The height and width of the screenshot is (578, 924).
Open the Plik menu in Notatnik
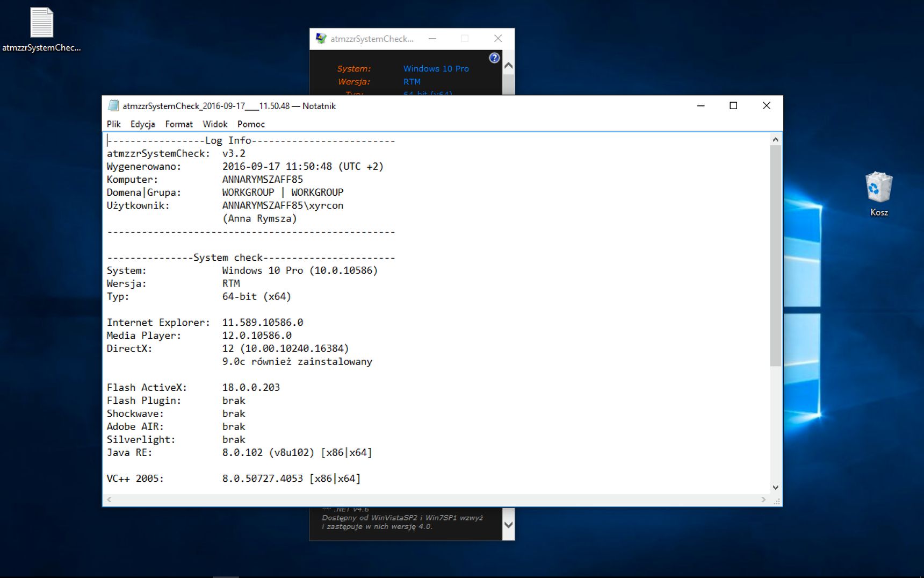pyautogui.click(x=113, y=124)
